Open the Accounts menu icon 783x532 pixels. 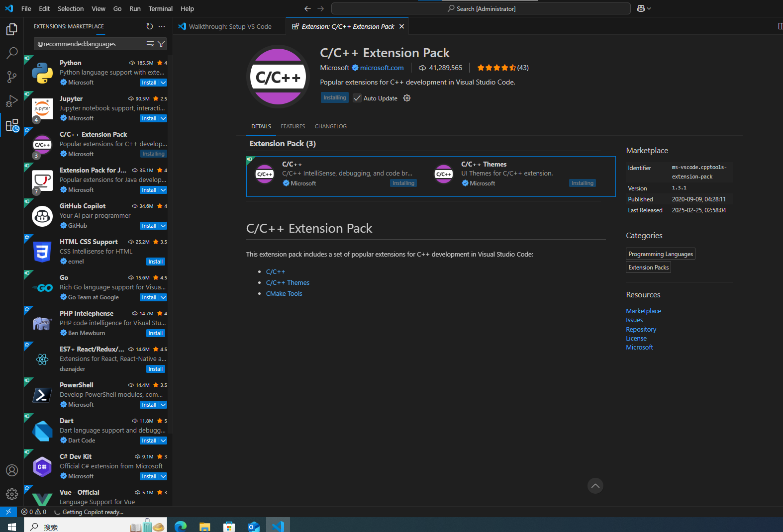pyautogui.click(x=12, y=470)
